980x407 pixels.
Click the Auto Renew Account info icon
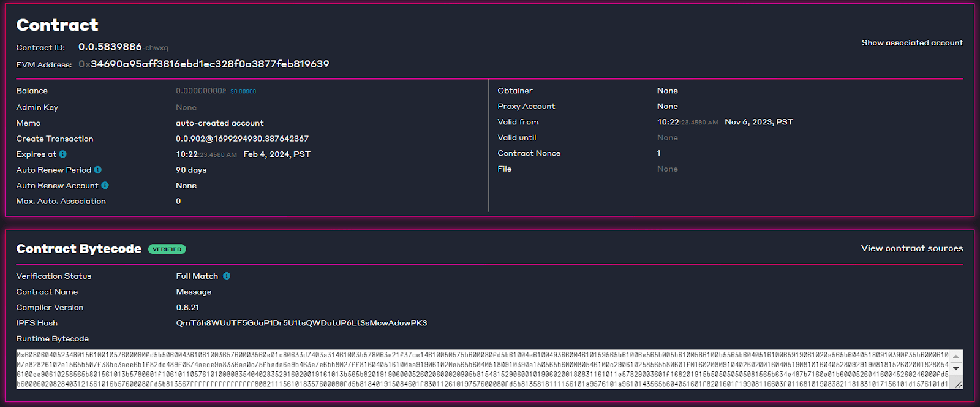105,186
